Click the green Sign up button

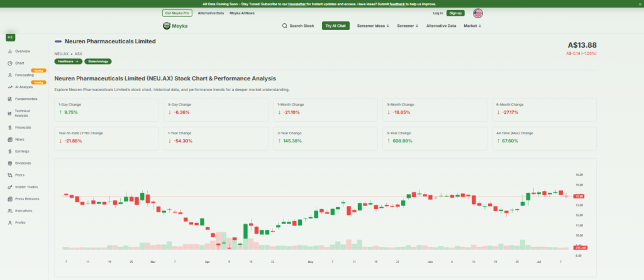[x=455, y=13]
